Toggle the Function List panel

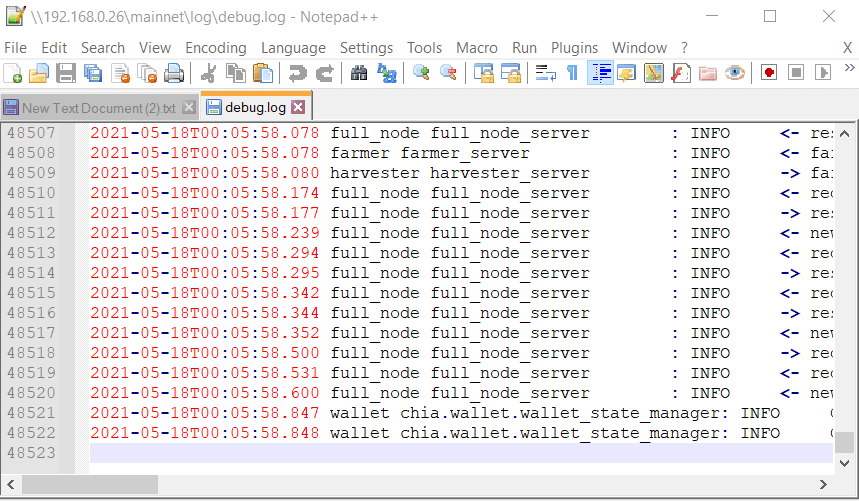coord(680,72)
